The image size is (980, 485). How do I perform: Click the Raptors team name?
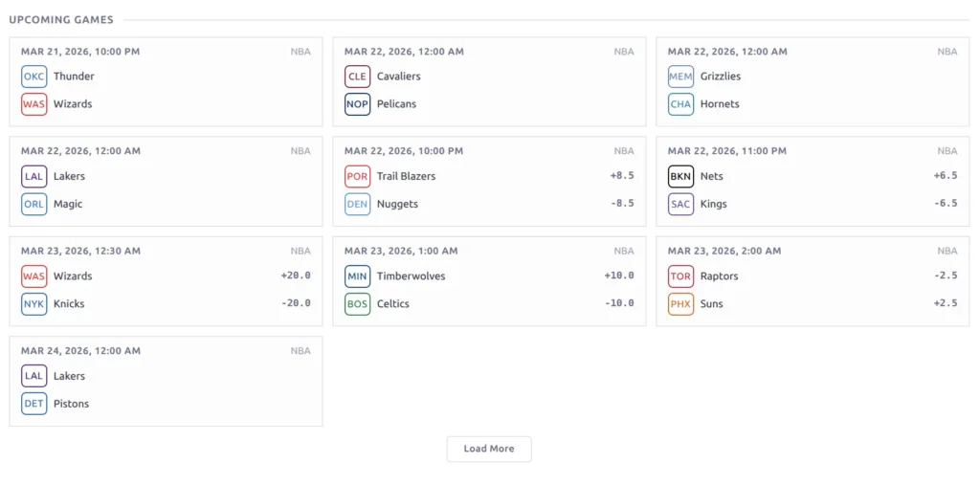(720, 276)
